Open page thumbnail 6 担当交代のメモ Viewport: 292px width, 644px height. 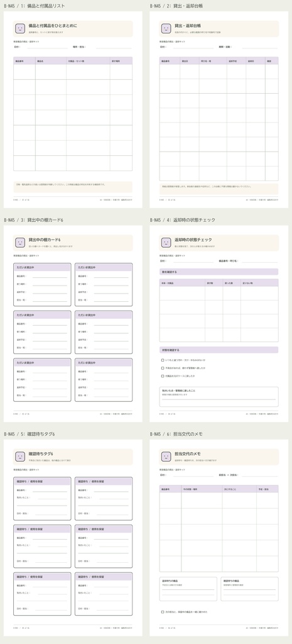(x=219, y=538)
